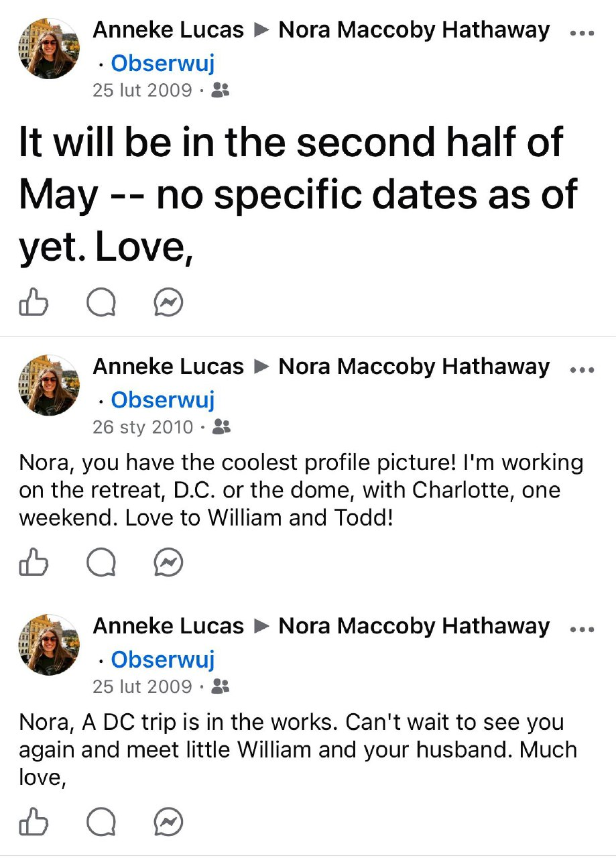Send the 'DC trip' post via Messenger

coord(168,822)
